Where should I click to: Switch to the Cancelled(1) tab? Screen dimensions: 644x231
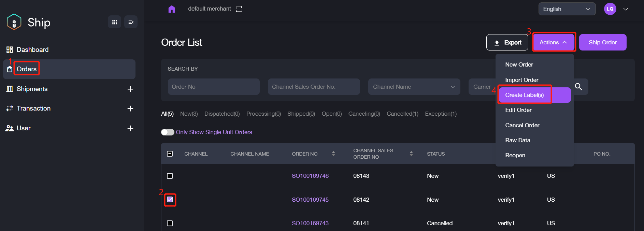pos(402,114)
